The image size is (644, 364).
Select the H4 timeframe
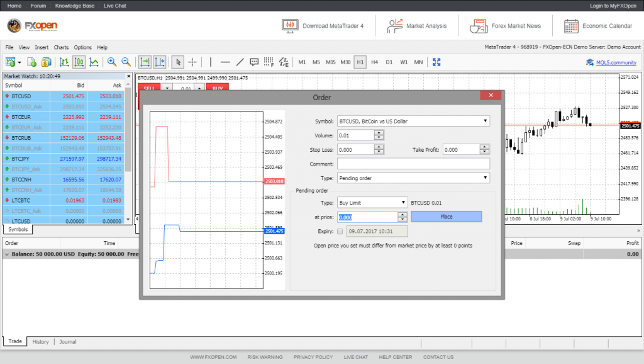click(375, 62)
